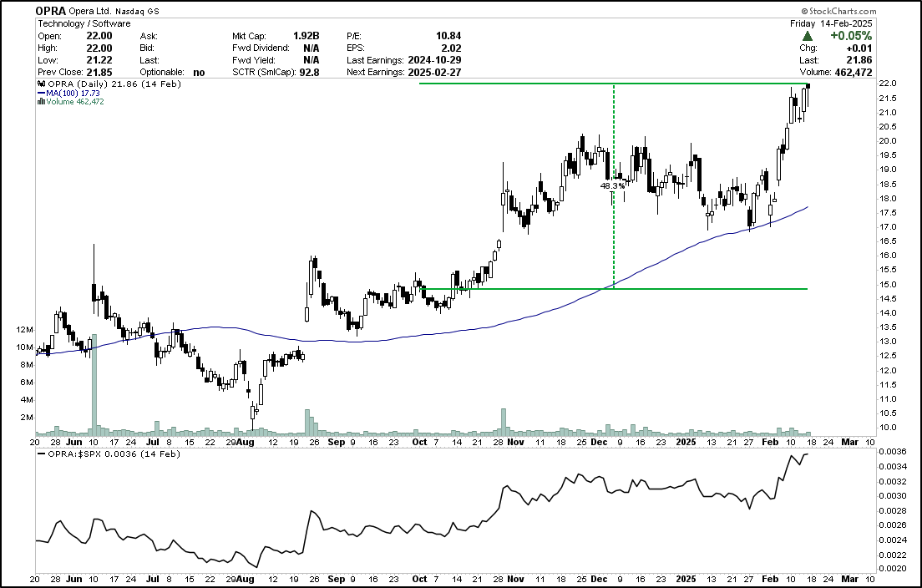Click the 2M volume axis label

coord(27,418)
